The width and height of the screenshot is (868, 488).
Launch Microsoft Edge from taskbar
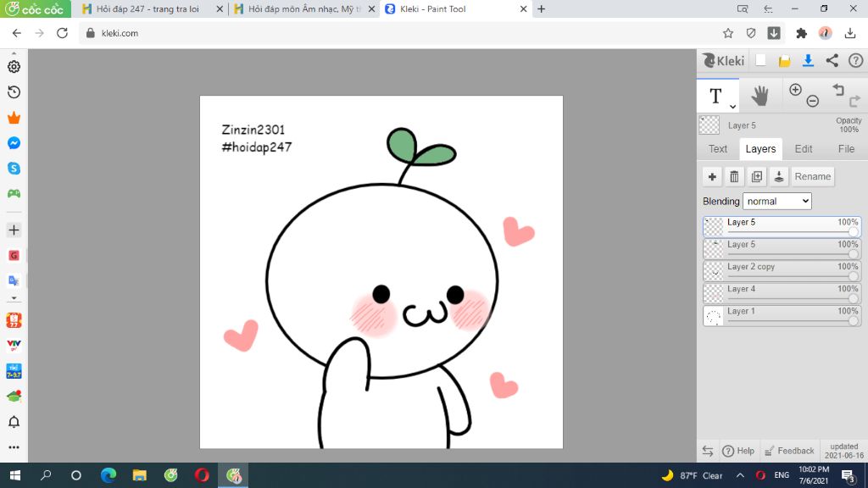tap(108, 475)
